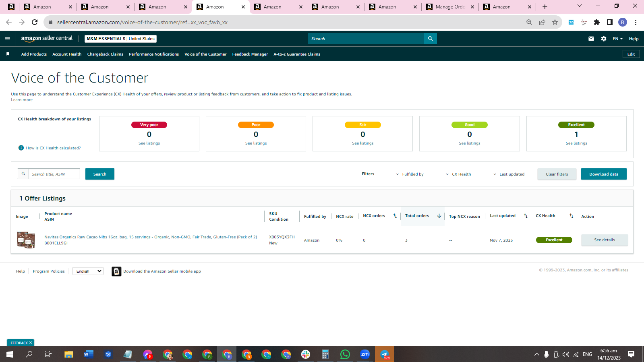This screenshot has height=362, width=644.
Task: Go to Account Health
Action: click(67, 54)
